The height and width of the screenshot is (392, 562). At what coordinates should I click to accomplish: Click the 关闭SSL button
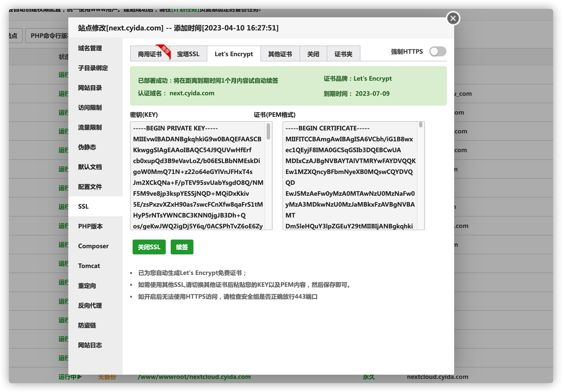click(x=149, y=247)
